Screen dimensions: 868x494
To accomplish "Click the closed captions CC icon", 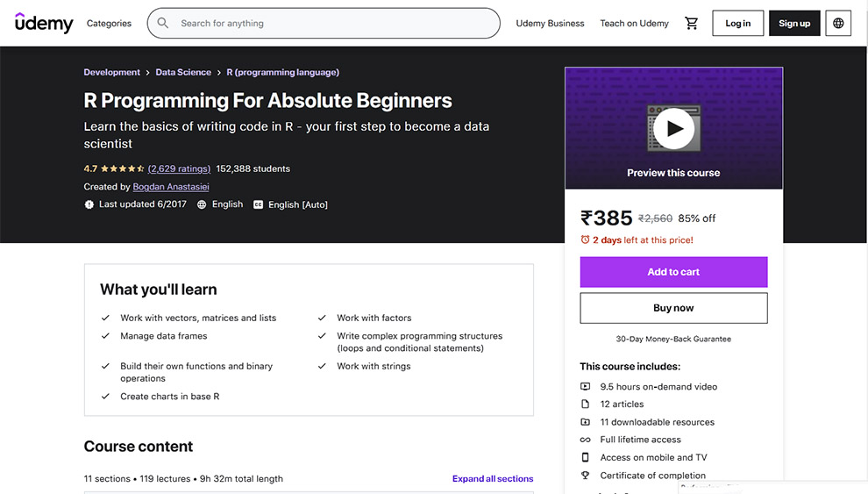I will (258, 204).
